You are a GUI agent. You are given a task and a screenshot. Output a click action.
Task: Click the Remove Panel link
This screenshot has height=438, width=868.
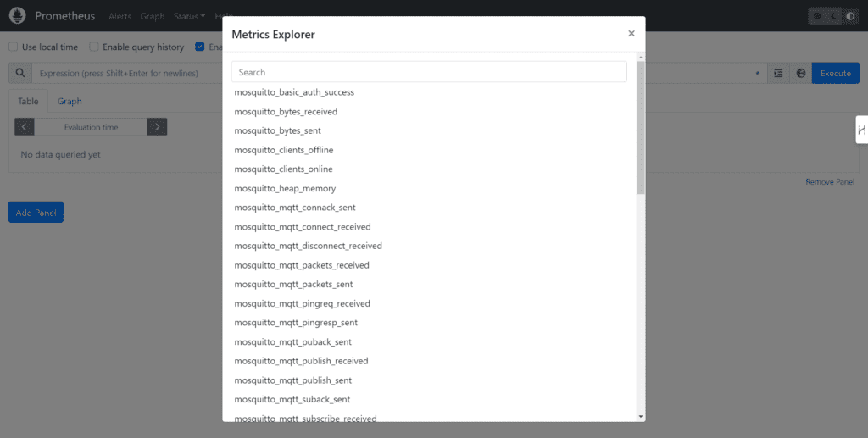pos(830,182)
